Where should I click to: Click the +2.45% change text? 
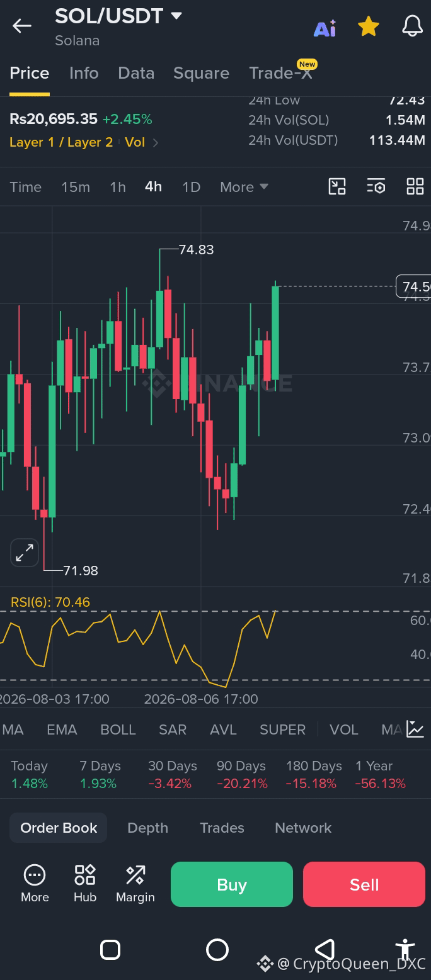pos(127,119)
